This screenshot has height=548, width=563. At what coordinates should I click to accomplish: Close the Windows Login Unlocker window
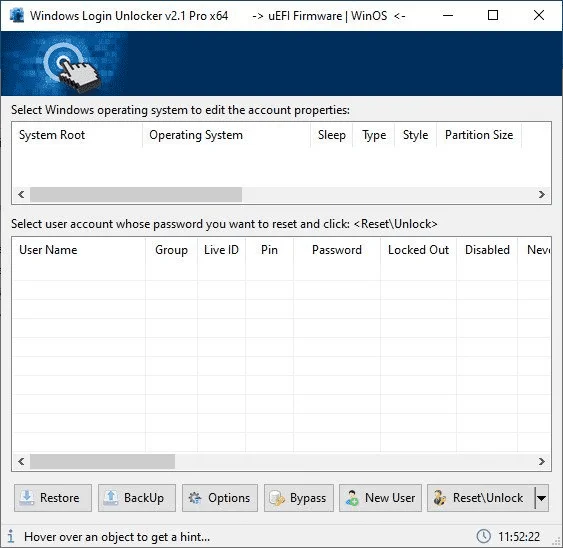pos(539,15)
